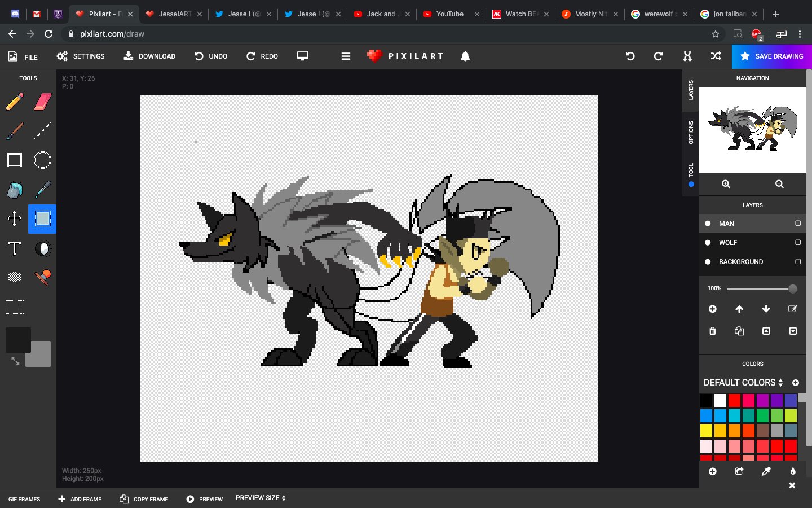Toggle the WOLF layer visibility dot
Image resolution: width=812 pixels, height=508 pixels.
pos(708,243)
